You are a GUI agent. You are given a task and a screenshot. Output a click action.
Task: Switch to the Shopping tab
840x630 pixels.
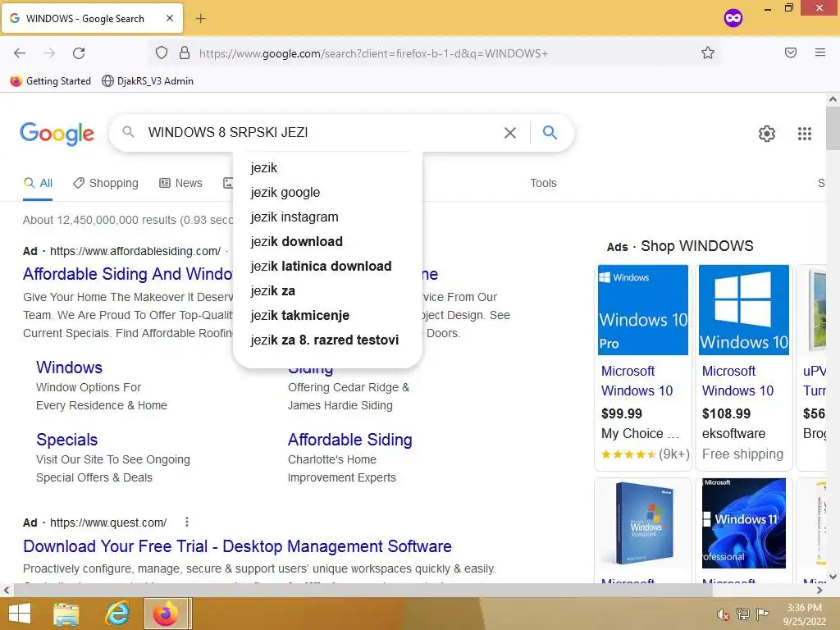point(106,183)
